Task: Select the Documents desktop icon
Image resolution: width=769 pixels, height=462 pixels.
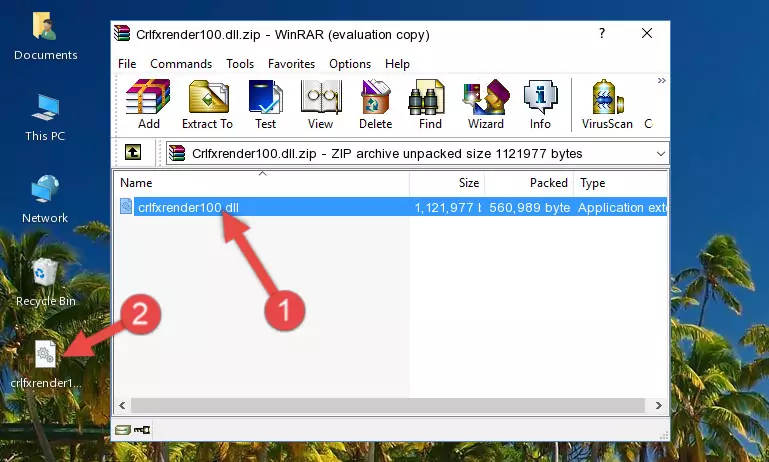Action: tap(45, 36)
